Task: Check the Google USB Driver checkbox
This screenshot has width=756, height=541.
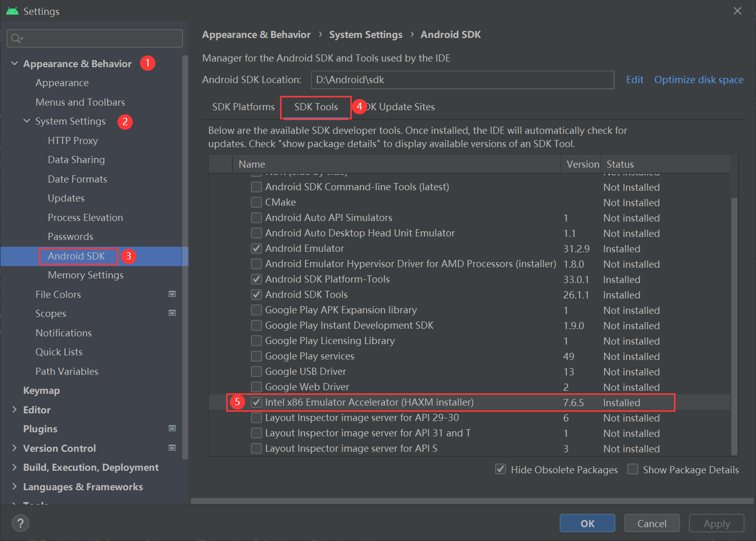Action: coord(256,371)
